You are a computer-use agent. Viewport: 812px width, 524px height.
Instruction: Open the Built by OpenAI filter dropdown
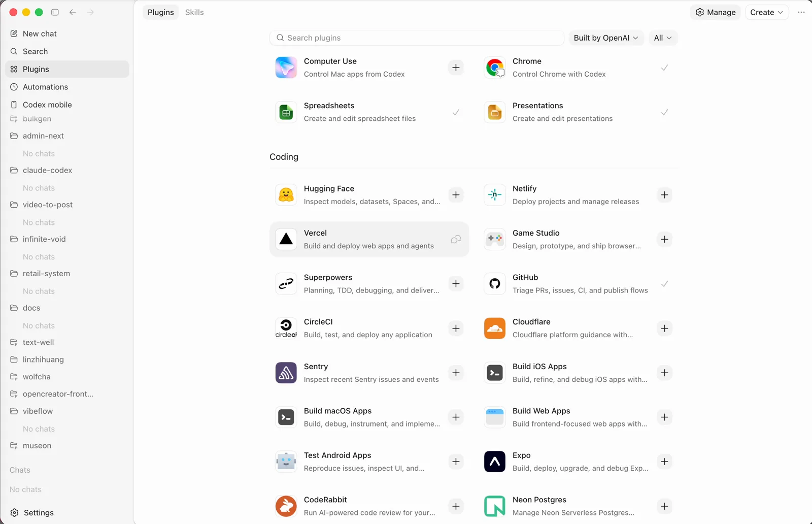pos(606,38)
